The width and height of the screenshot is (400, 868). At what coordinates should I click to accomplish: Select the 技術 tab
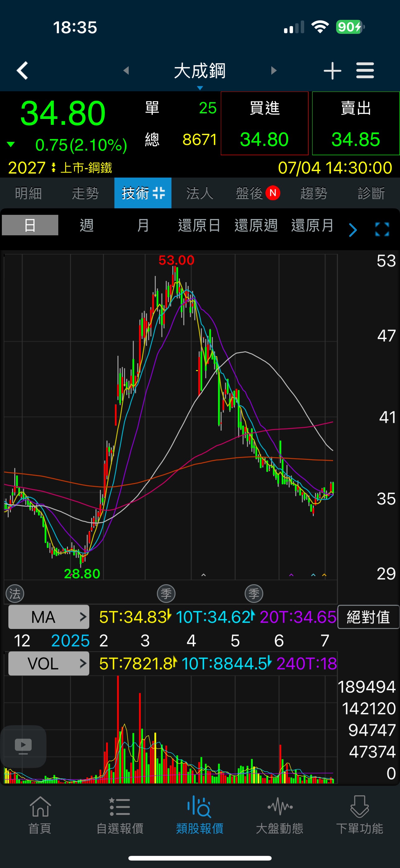point(143,193)
